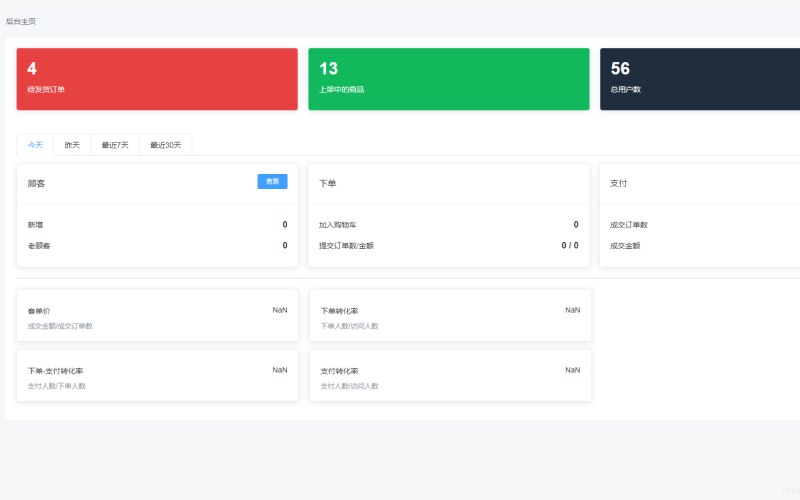Click the NaN value for 客单价

[280, 310]
